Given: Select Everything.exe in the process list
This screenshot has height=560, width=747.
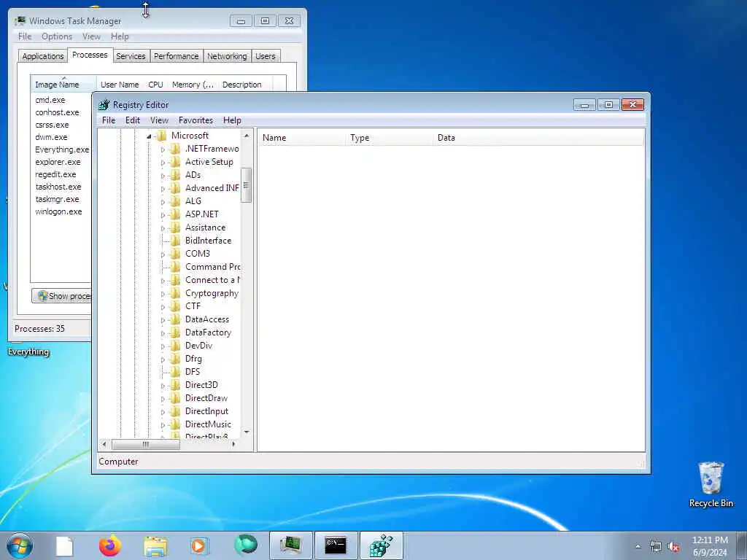Looking at the screenshot, I should point(62,149).
